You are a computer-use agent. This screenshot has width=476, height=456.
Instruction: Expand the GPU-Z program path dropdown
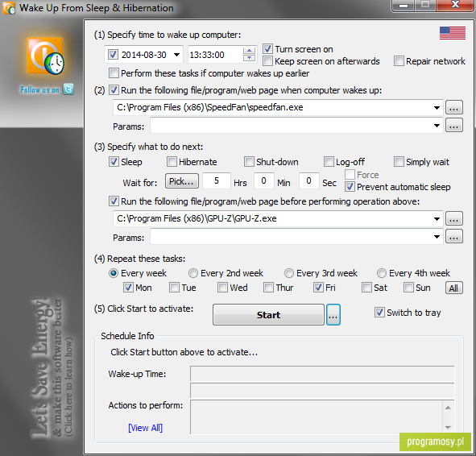[x=437, y=219]
